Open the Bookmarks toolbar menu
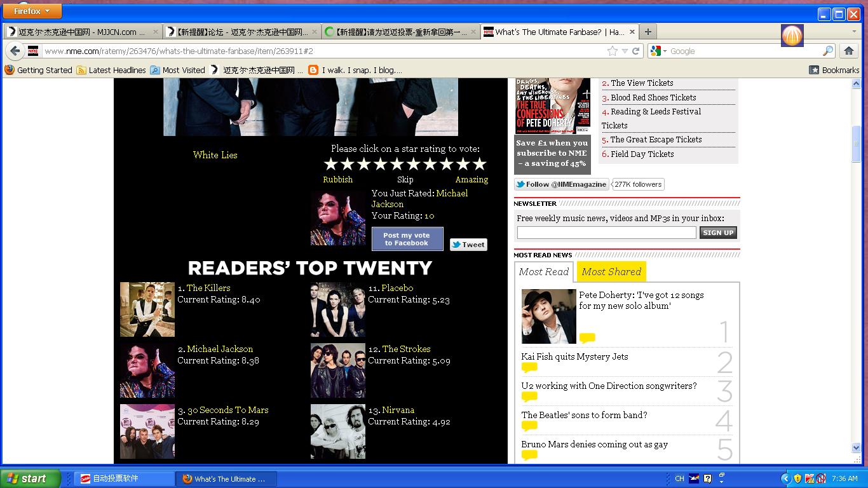 [x=834, y=70]
